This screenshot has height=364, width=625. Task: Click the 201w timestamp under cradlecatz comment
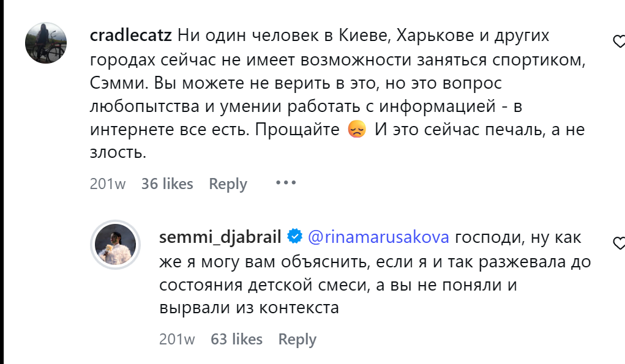point(108,184)
